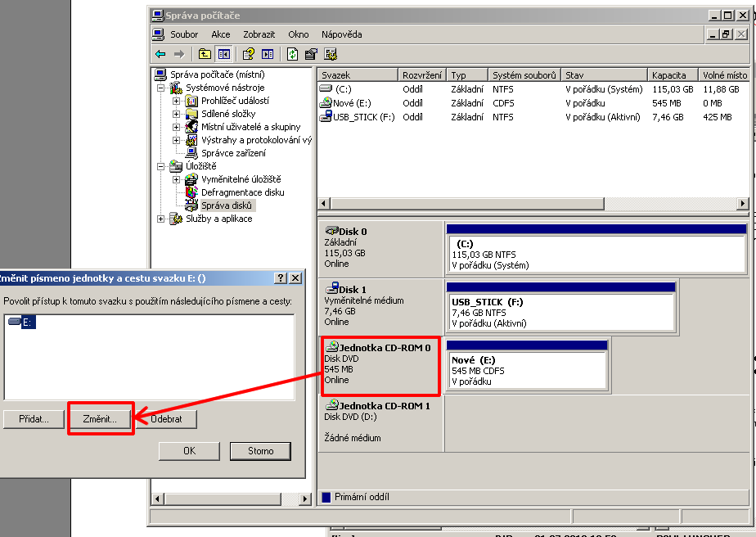Click the Back arrow in the toolbar
This screenshot has height=537, width=756.
[x=160, y=54]
